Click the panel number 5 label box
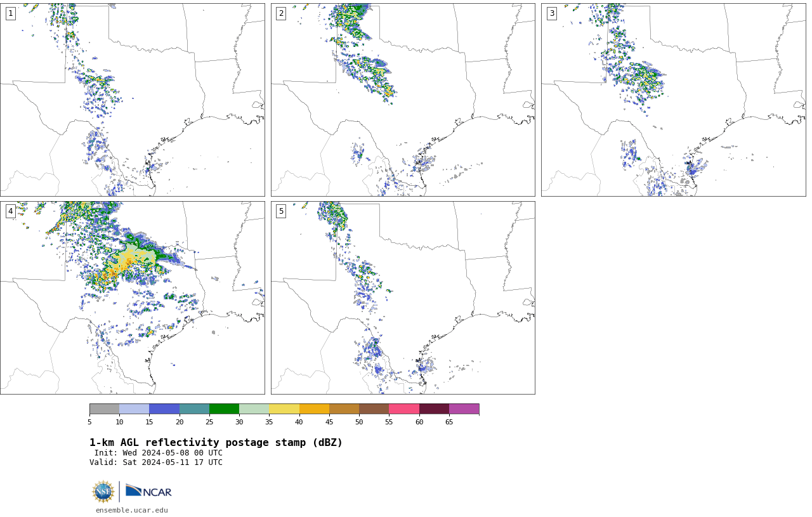The height and width of the screenshot is (517, 812). coord(281,211)
